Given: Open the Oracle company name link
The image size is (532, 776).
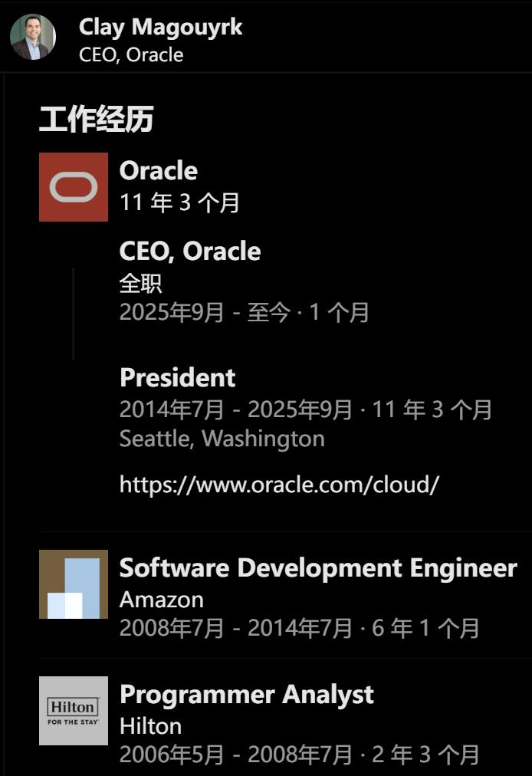Looking at the screenshot, I should pyautogui.click(x=158, y=171).
